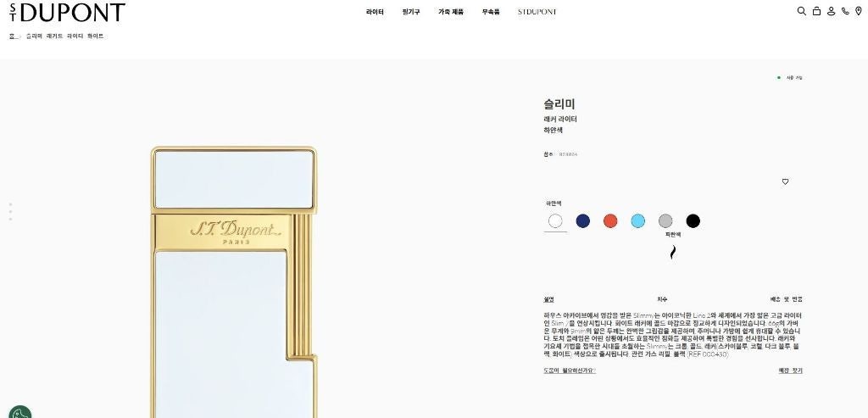
Task: Select the white color swatch
Action: pos(555,221)
